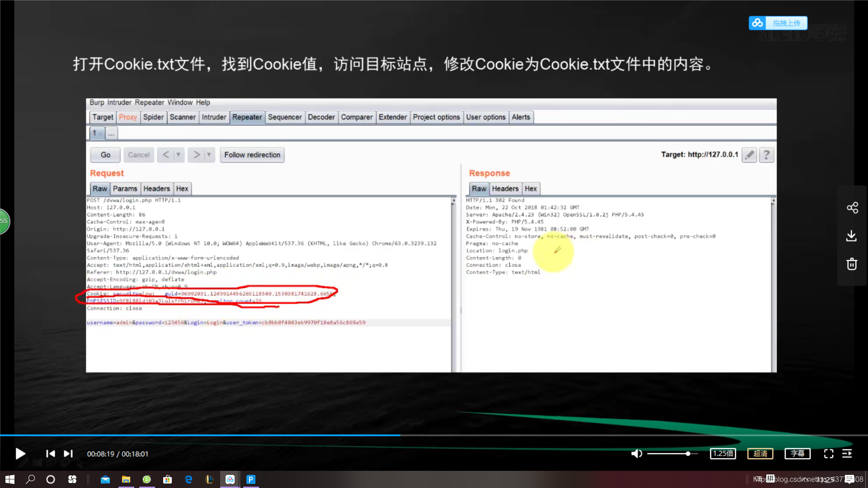868x488 pixels.
Task: Open Microsoft Edge from taskbar
Action: pyautogui.click(x=189, y=479)
